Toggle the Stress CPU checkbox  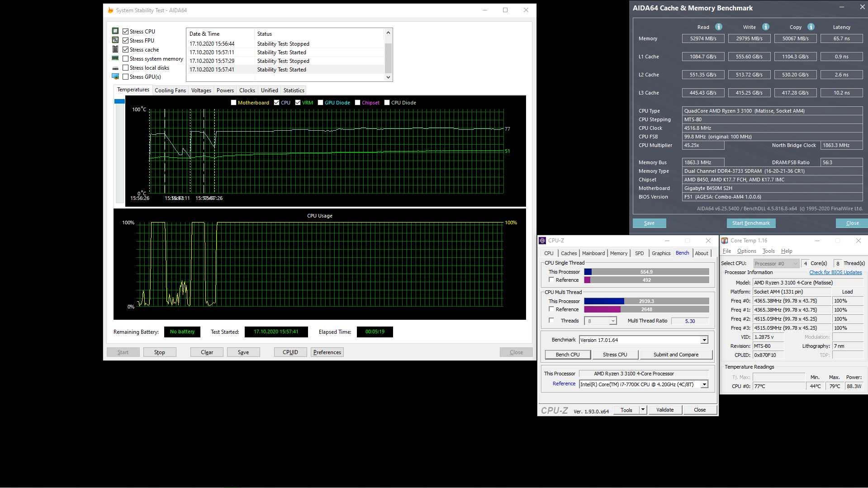pos(126,32)
